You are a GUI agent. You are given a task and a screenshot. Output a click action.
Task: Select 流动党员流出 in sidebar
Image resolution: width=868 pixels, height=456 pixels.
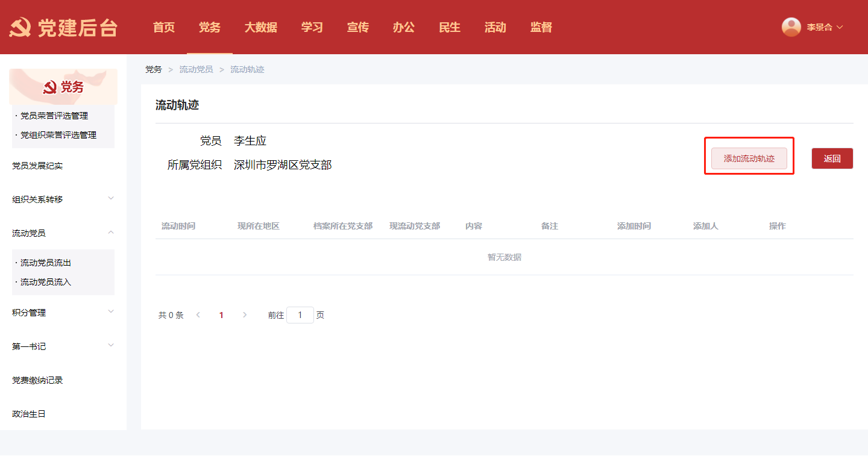[46, 263]
